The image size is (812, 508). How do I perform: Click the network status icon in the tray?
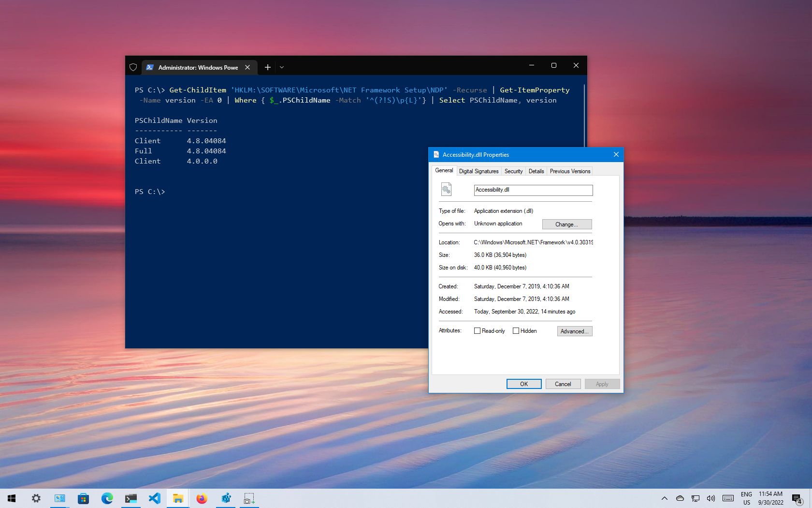click(696, 498)
